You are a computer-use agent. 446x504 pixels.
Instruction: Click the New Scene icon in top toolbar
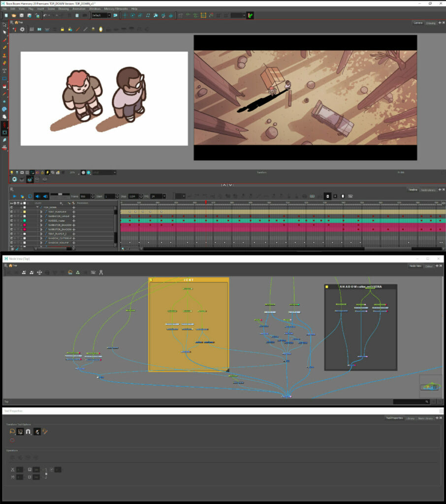tap(6, 15)
